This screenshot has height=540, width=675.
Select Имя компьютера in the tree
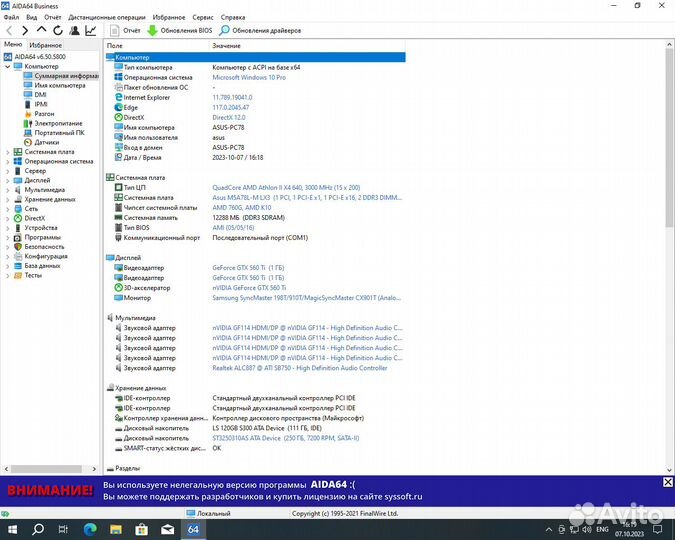[55, 85]
